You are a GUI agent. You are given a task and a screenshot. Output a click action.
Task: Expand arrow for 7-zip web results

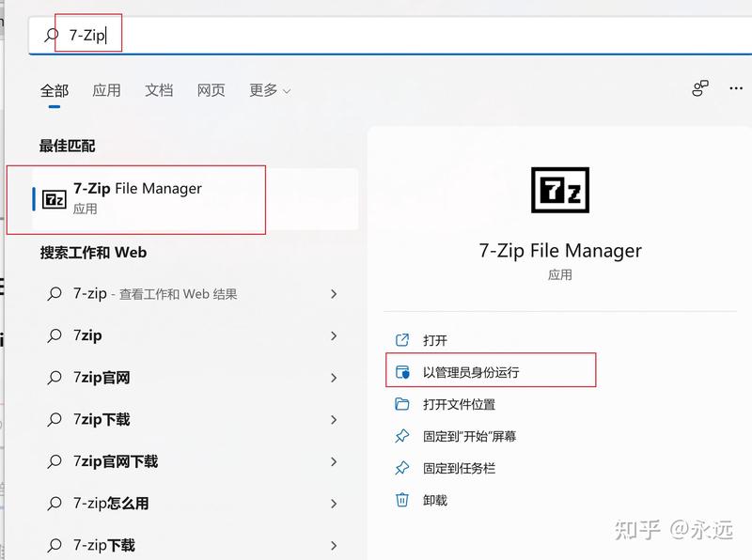click(334, 294)
